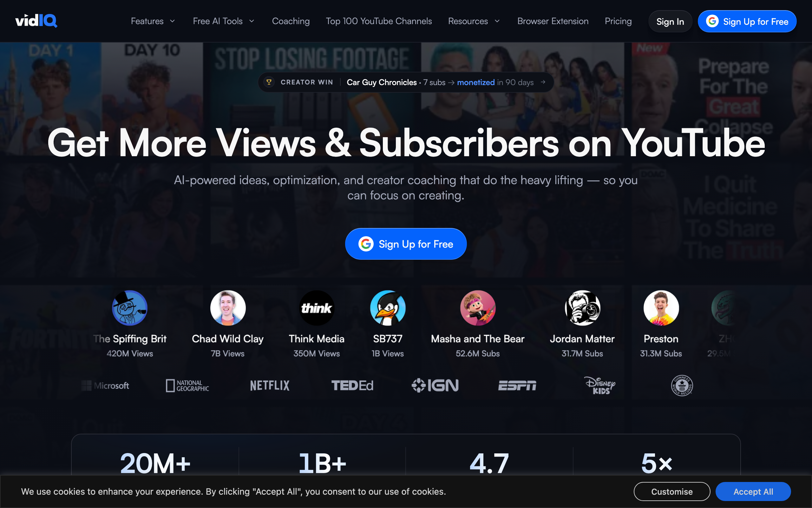Click Google icon in hero Sign Up button

coord(366,244)
